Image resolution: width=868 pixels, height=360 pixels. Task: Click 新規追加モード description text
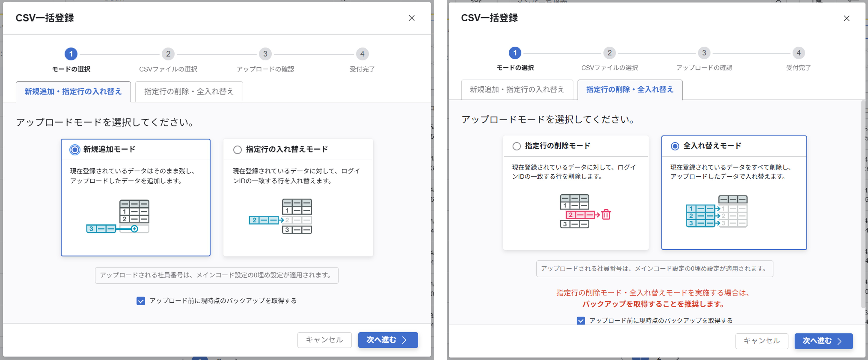pyautogui.click(x=133, y=176)
